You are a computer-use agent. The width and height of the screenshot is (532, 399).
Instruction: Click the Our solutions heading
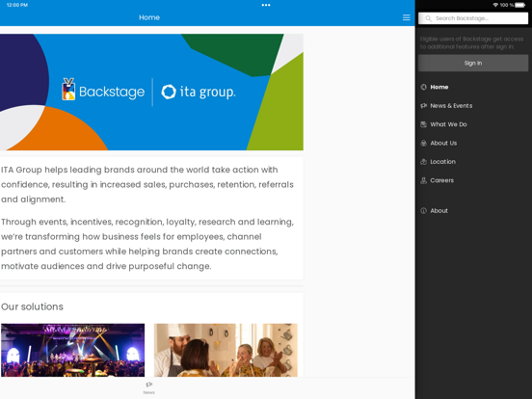coord(32,306)
